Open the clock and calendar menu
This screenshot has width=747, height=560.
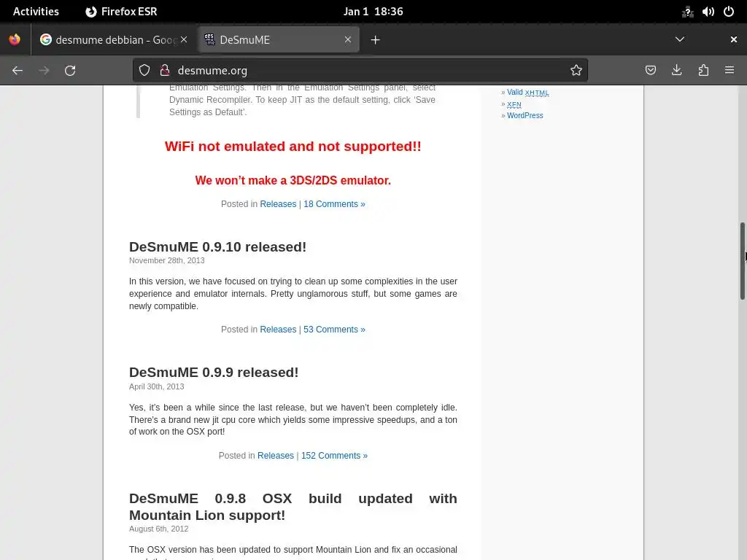point(373,12)
